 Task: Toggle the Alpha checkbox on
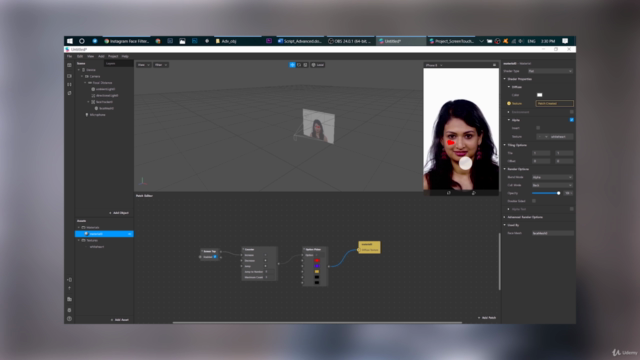tap(571, 120)
